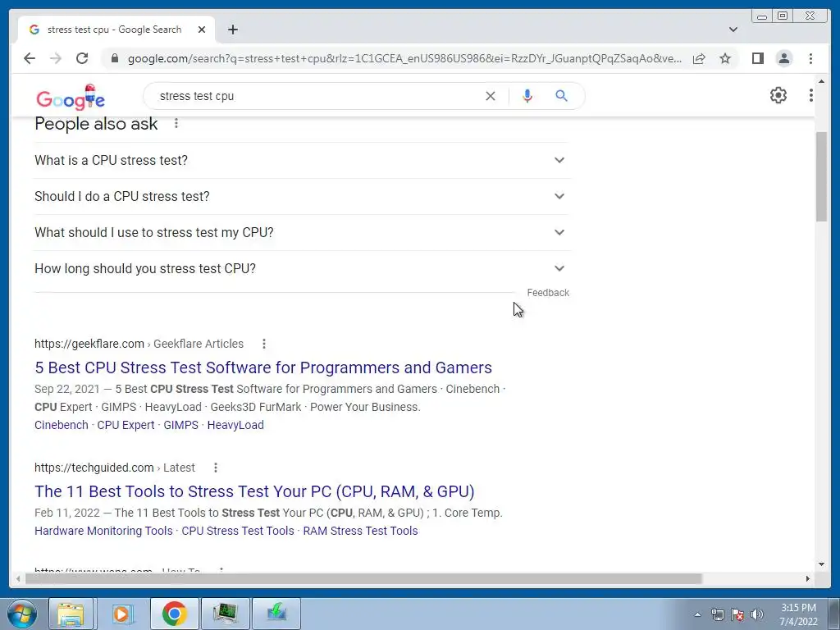Viewport: 840px width, 630px height.
Task: Open options dots beside People also ask
Action: [176, 124]
